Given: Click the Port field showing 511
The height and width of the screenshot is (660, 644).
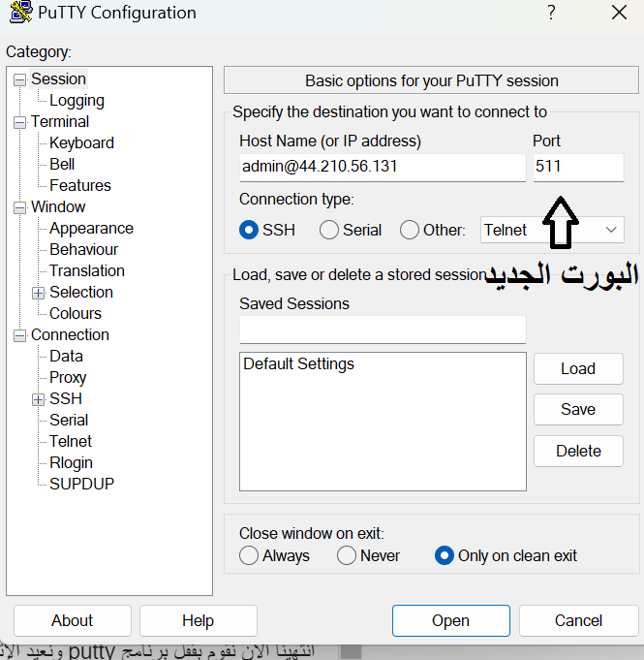Looking at the screenshot, I should click(578, 167).
